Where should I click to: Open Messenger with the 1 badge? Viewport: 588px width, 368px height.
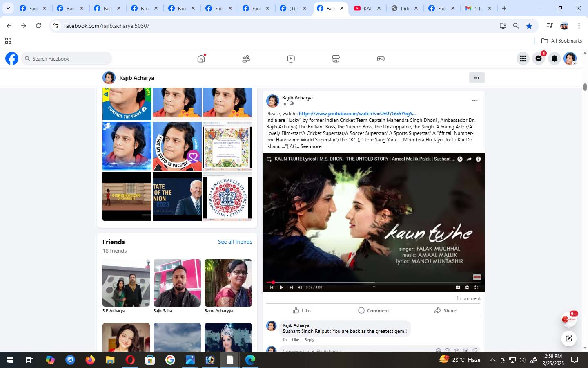click(539, 58)
